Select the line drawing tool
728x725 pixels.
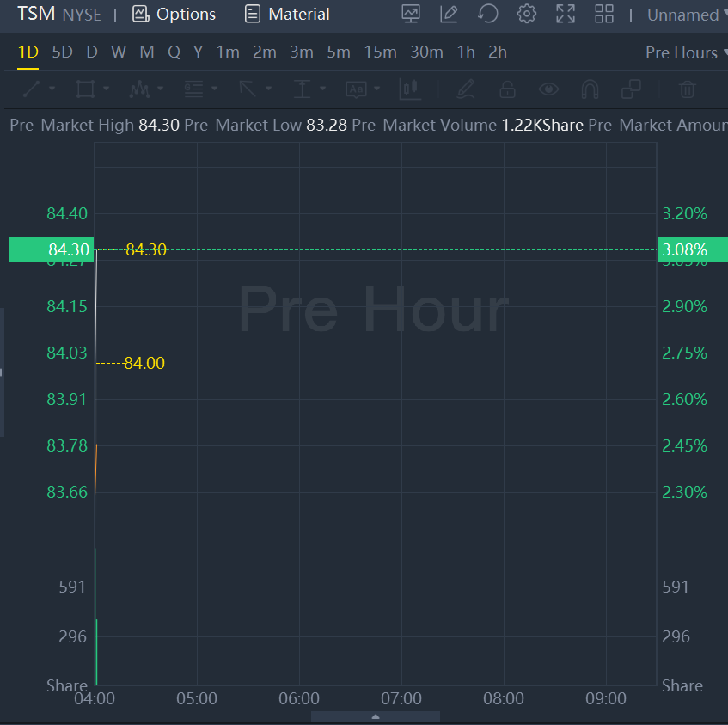[x=31, y=89]
